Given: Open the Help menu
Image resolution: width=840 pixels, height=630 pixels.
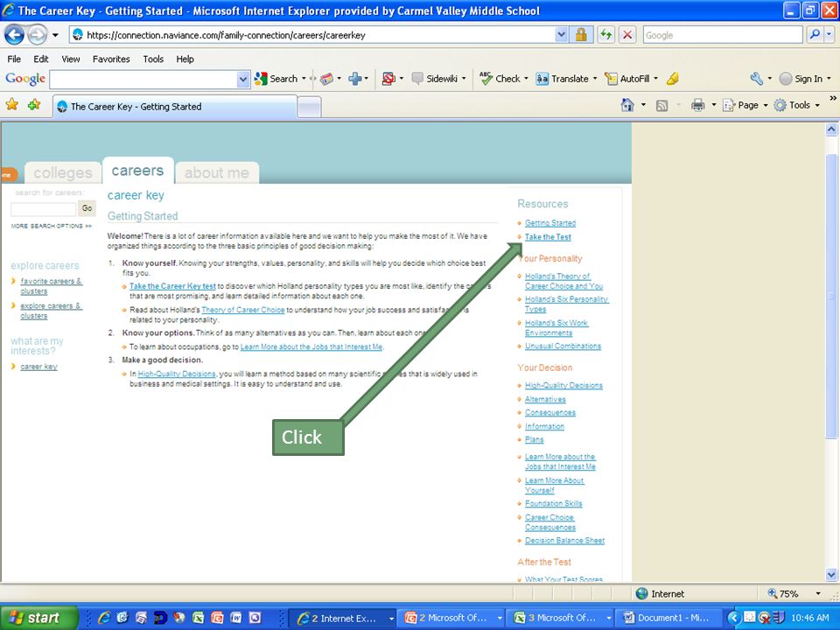Looking at the screenshot, I should [x=185, y=59].
